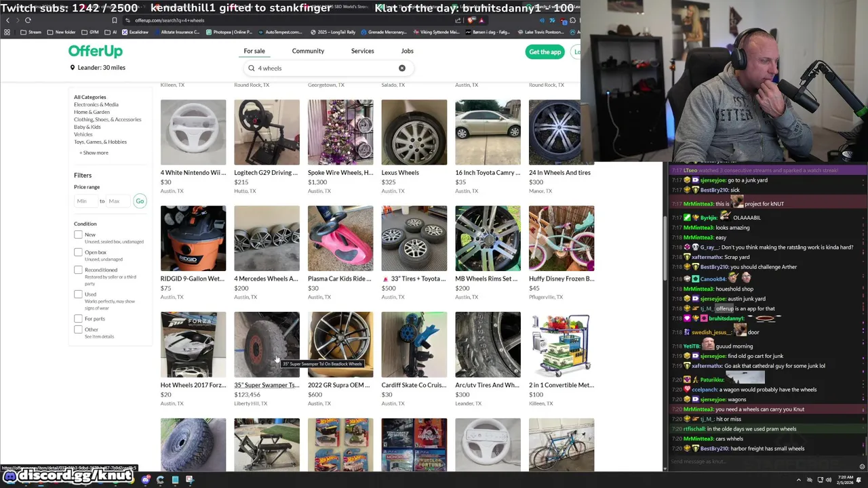
Task: Reload the OfferUp page
Action: 28,20
